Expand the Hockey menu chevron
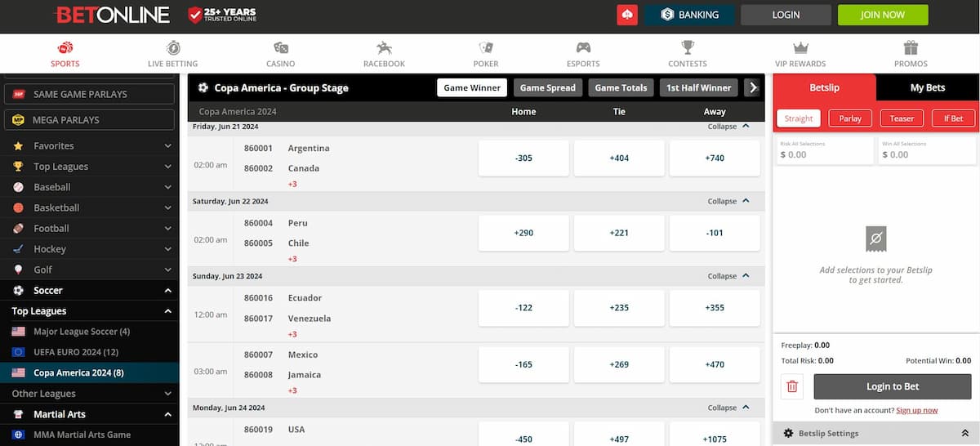 point(167,249)
